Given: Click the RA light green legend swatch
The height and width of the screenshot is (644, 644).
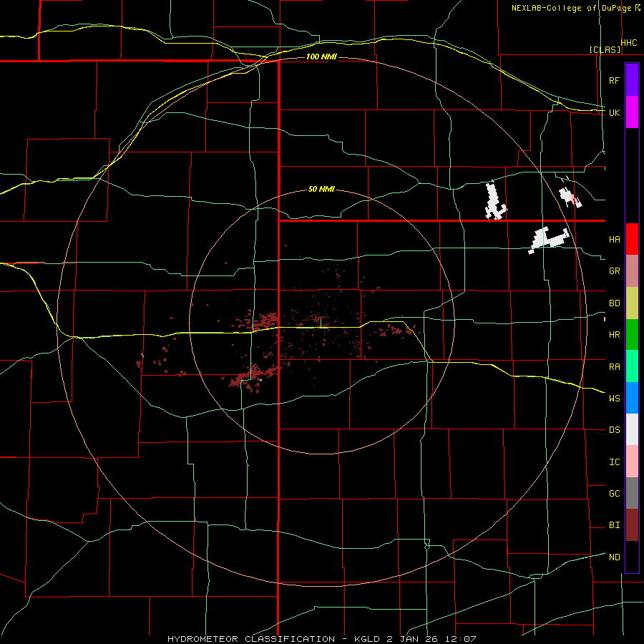Looking at the screenshot, I should [632, 366].
